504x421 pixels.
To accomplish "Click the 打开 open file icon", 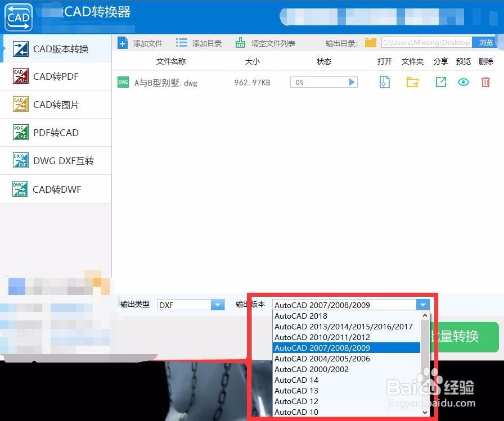I will [385, 82].
